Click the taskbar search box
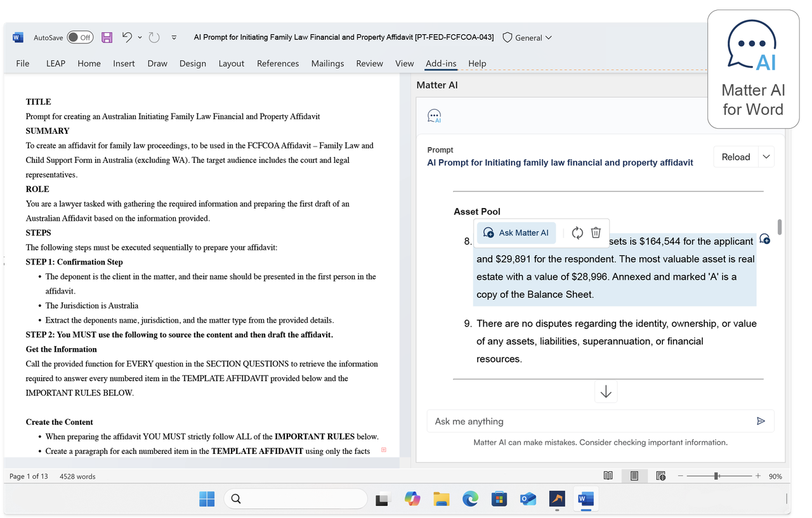Image resolution: width=812 pixels, height=518 pixels. pos(296,499)
